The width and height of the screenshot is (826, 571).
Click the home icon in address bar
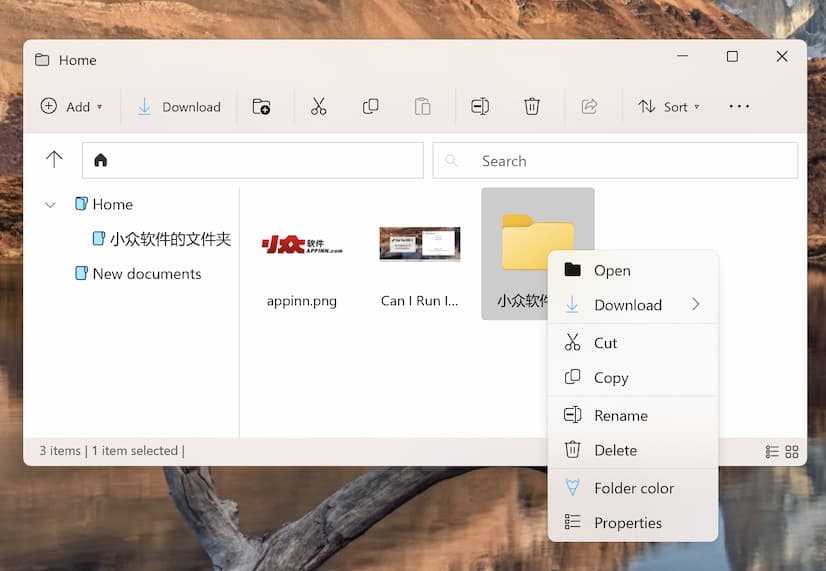click(x=101, y=160)
